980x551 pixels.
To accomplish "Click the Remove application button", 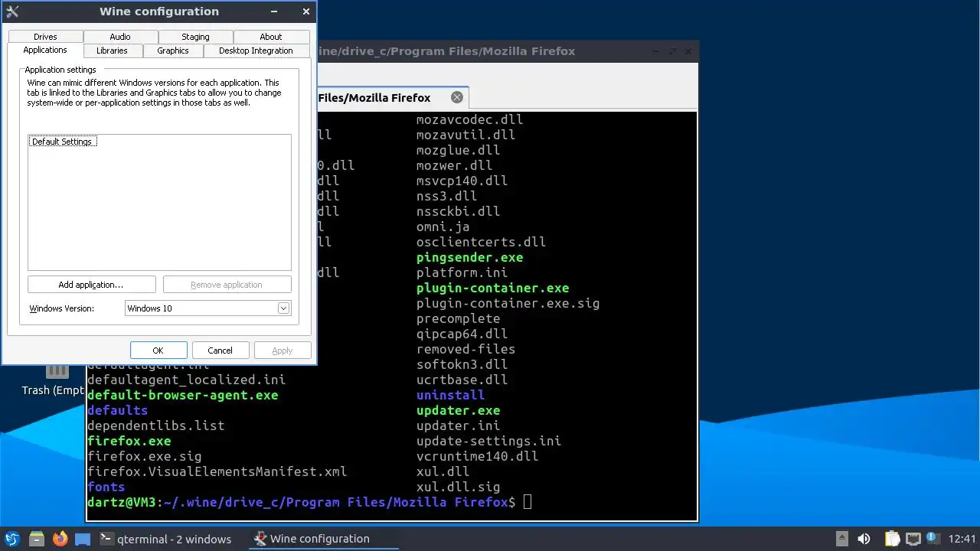I will [227, 285].
